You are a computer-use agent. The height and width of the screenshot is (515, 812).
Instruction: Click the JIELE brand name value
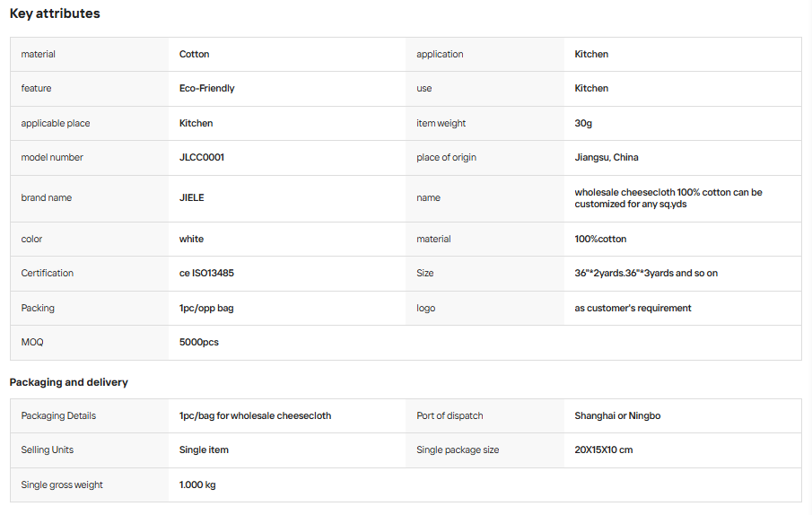192,197
